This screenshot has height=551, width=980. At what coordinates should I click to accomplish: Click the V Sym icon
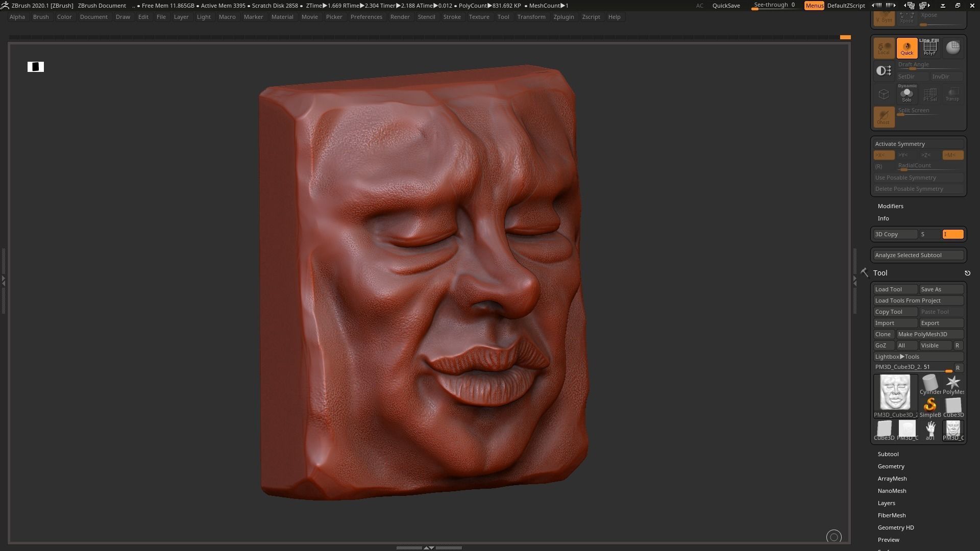pyautogui.click(x=884, y=18)
